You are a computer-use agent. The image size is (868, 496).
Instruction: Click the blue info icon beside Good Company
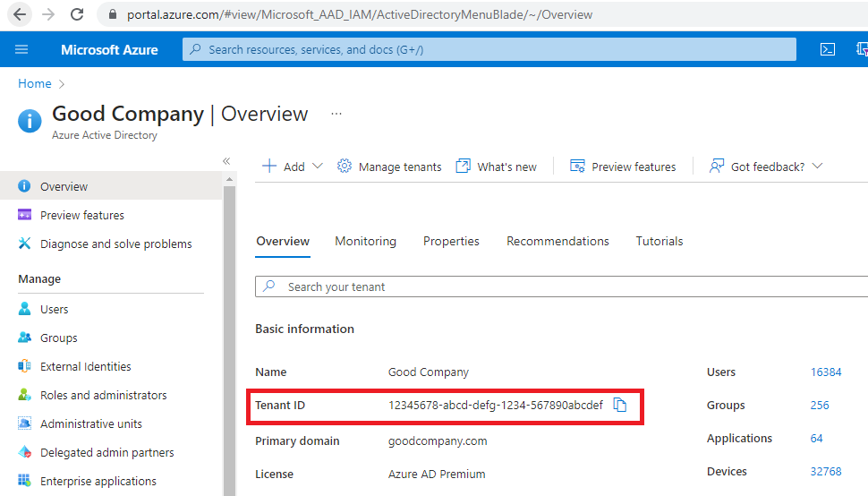30,121
